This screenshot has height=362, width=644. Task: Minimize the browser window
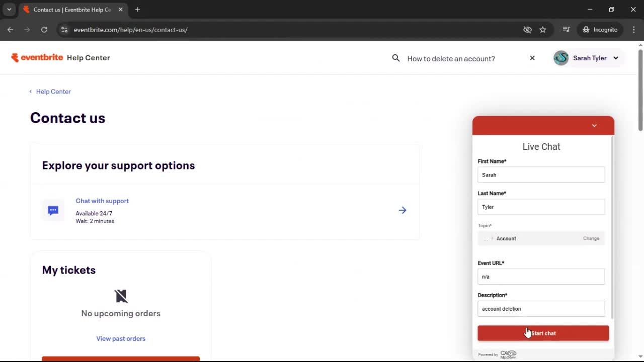pos(590,10)
